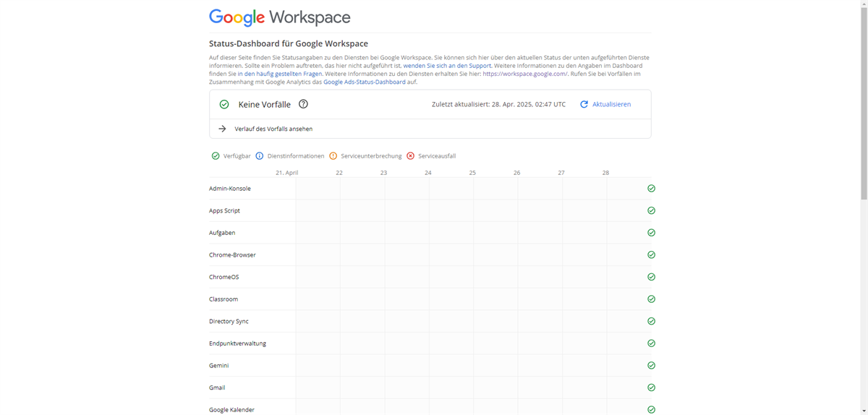Click the Aufgaben row label

[x=222, y=233]
